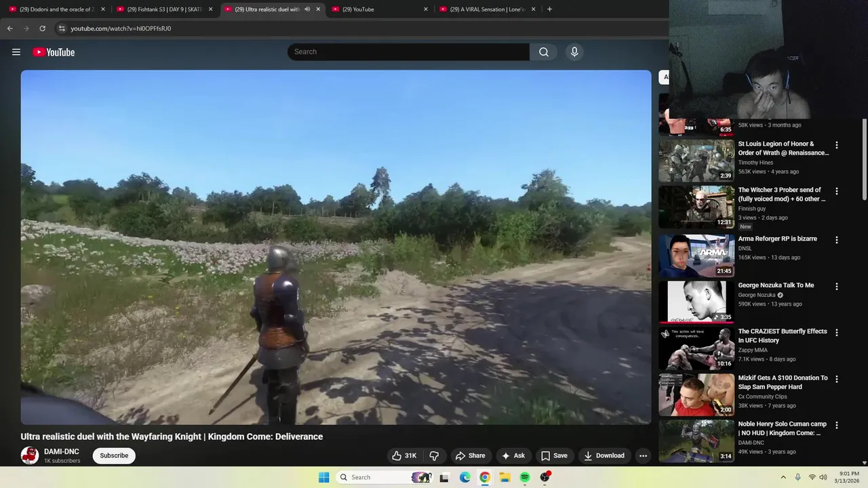
Task: Open Spotify from taskbar
Action: pos(525,477)
